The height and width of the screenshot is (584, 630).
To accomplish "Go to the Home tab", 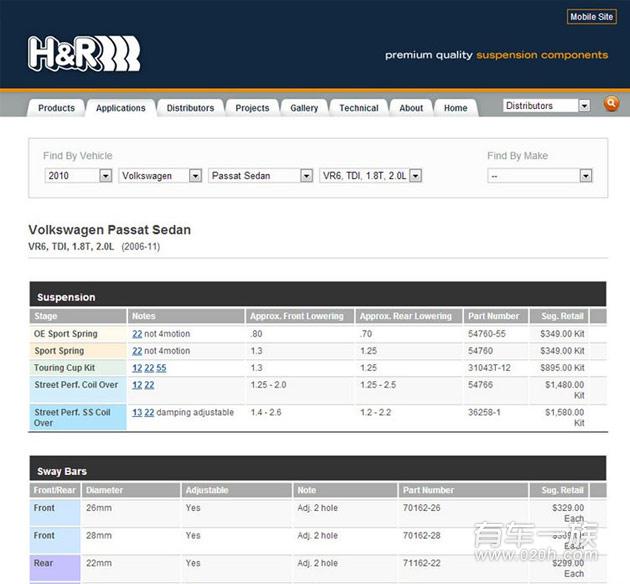I will coord(456,108).
